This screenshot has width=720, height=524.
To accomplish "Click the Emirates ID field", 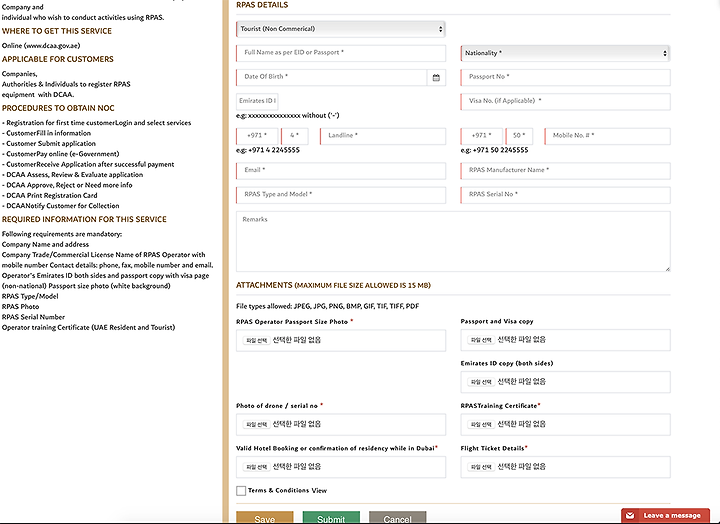I will point(257,101).
